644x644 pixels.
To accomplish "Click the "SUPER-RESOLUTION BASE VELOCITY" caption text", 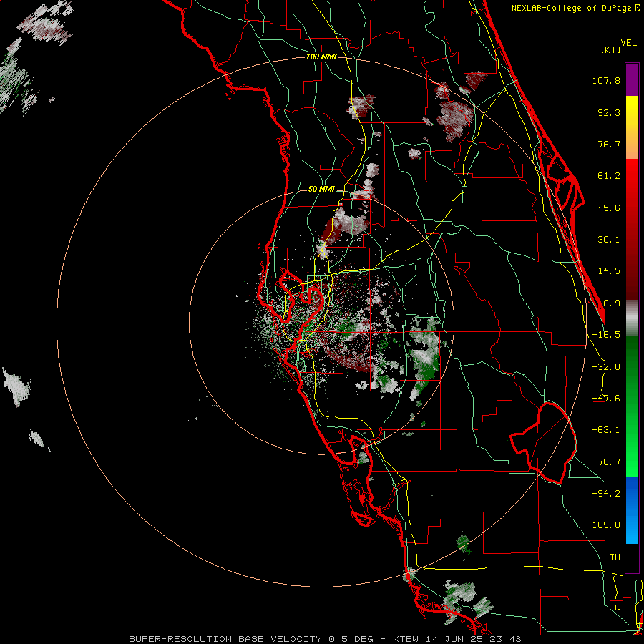I will [x=225, y=639].
